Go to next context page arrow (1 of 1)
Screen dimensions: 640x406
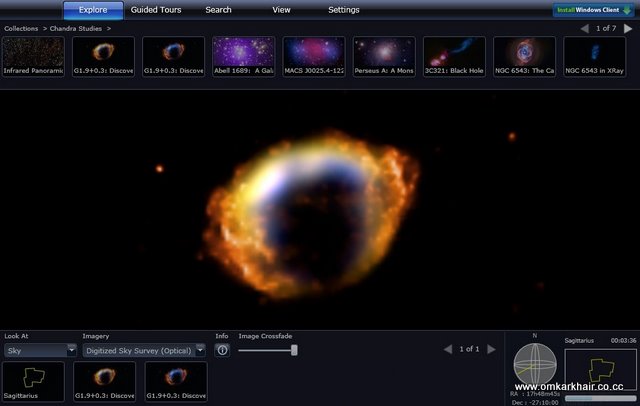tap(491, 349)
